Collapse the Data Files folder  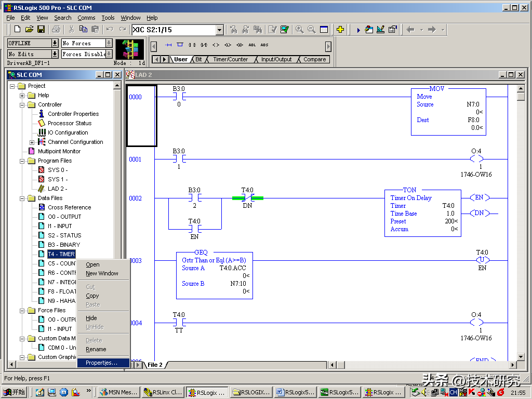point(22,198)
